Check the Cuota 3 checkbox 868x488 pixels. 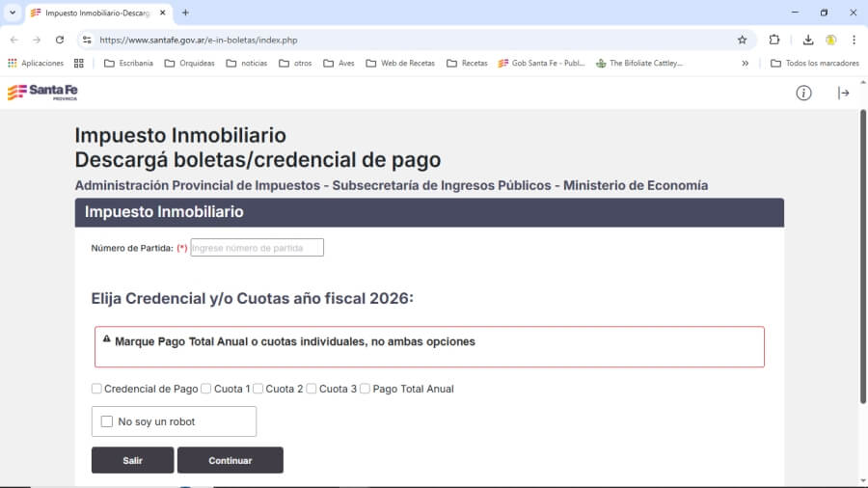tap(312, 389)
